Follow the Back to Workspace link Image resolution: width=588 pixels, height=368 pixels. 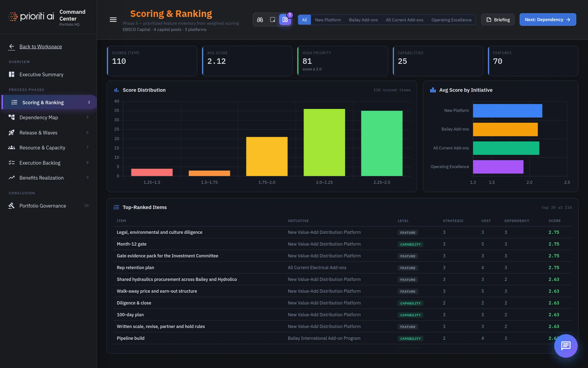[41, 47]
